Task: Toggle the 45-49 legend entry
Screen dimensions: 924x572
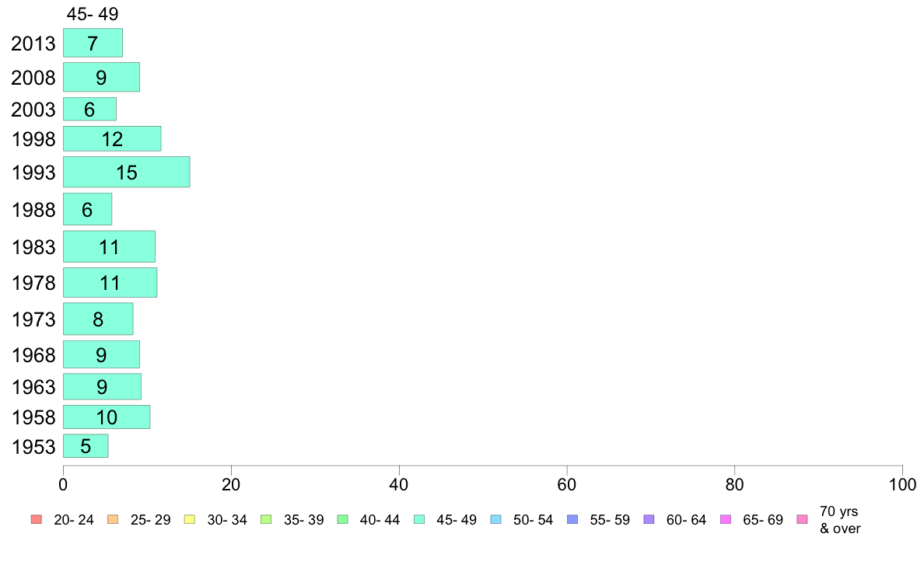Action: pyautogui.click(x=445, y=520)
